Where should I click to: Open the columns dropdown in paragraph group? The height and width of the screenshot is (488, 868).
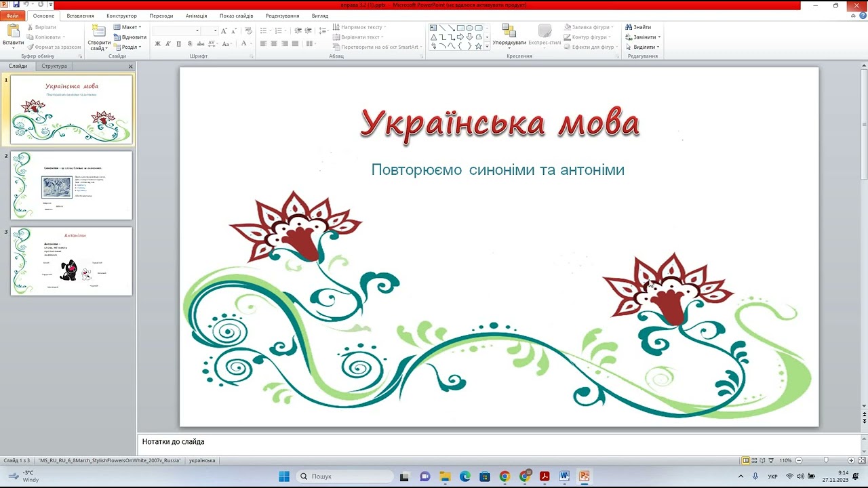pyautogui.click(x=311, y=43)
